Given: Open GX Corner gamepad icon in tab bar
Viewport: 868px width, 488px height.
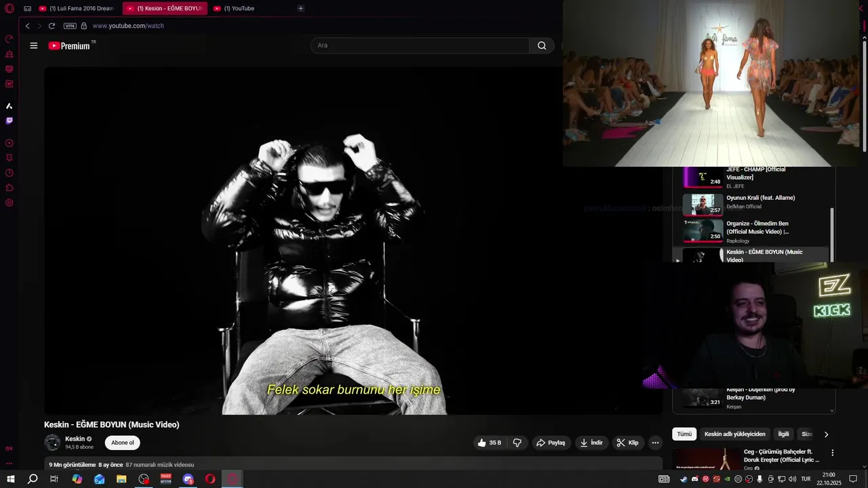Looking at the screenshot, I should 27,8.
